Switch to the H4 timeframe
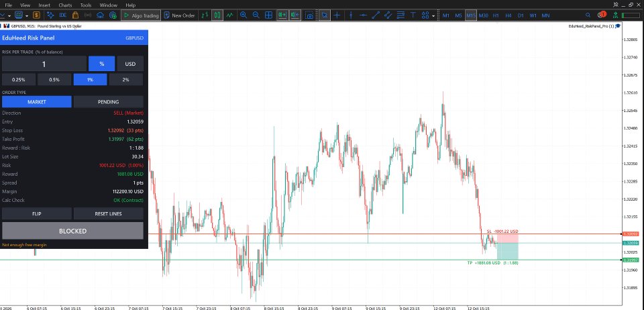 pyautogui.click(x=508, y=15)
